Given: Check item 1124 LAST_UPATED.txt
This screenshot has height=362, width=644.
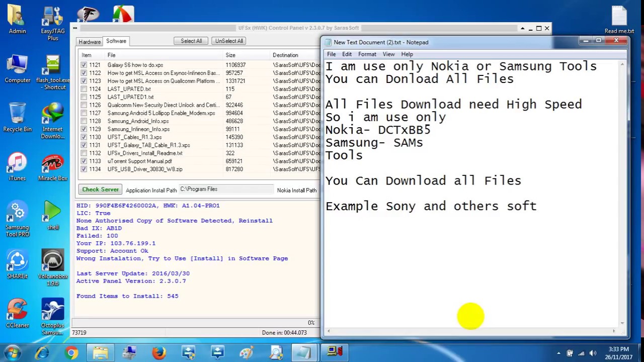Looking at the screenshot, I should 84,89.
